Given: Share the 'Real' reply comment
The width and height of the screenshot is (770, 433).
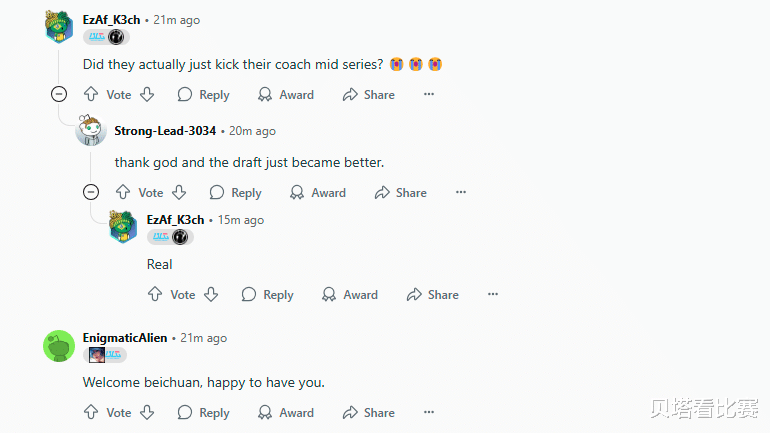Looking at the screenshot, I should pyautogui.click(x=432, y=295).
